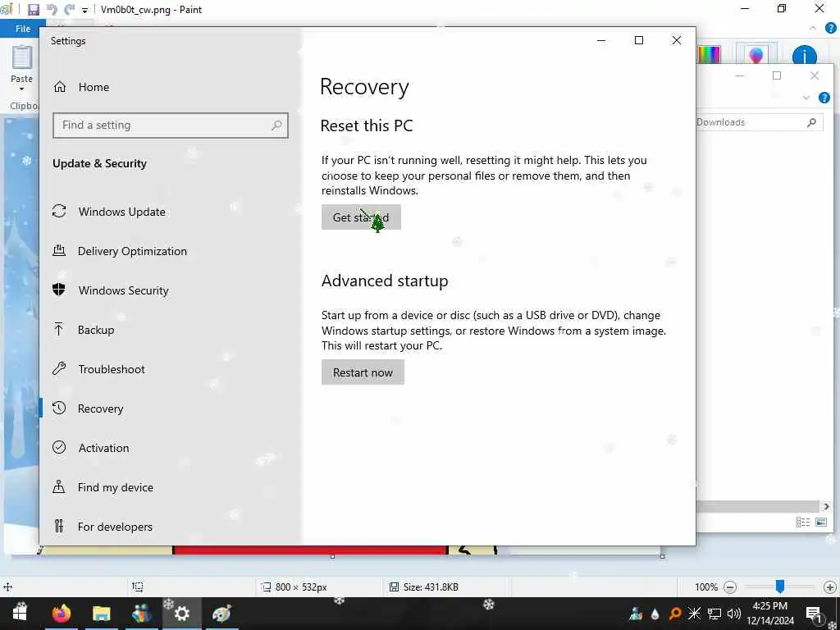This screenshot has width=840, height=630.
Task: Expand the Explorer ribbon chevron
Action: [x=806, y=98]
